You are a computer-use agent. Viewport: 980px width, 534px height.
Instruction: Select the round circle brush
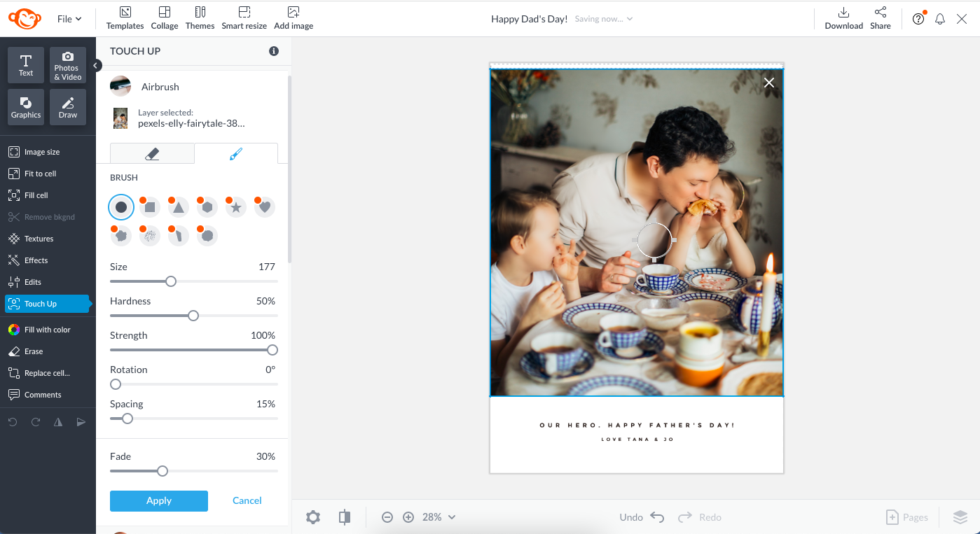(x=121, y=207)
